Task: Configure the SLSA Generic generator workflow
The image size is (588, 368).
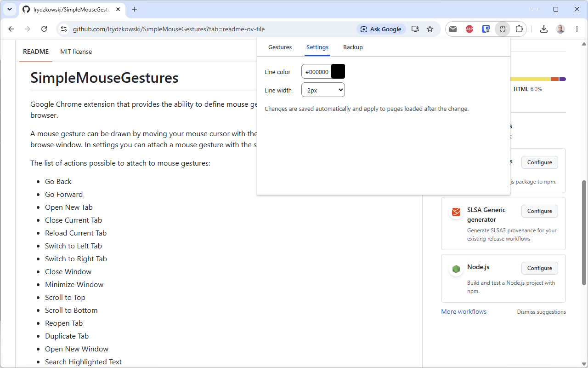Action: tap(540, 211)
